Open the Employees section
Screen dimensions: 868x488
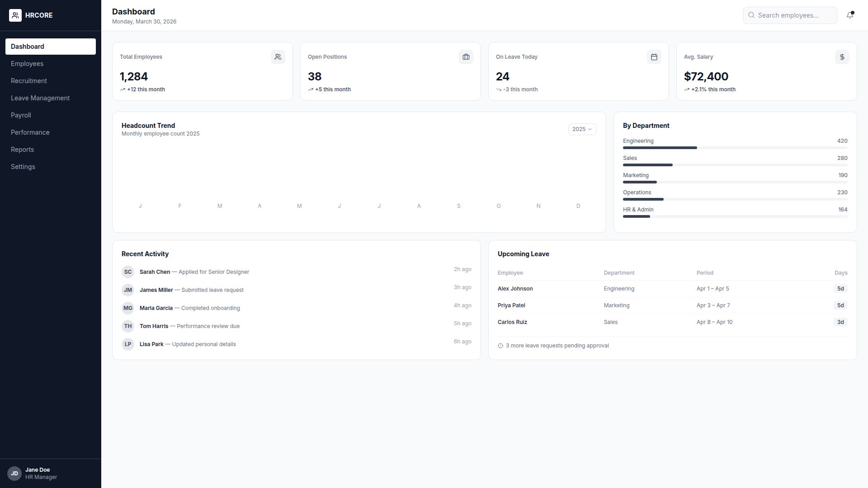(x=51, y=64)
